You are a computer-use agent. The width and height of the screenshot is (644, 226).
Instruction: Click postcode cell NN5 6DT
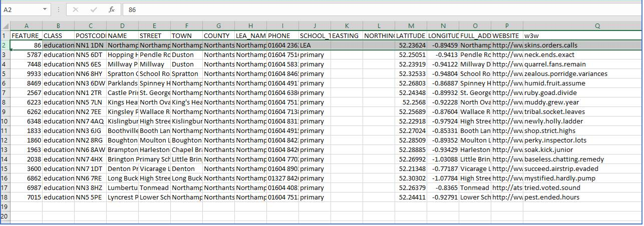pyautogui.click(x=91, y=54)
